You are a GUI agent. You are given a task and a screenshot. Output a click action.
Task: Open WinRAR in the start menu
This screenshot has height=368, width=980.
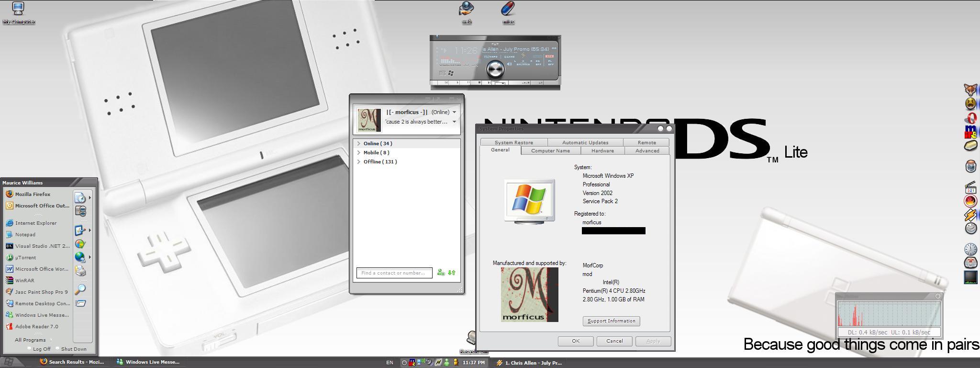(x=24, y=280)
